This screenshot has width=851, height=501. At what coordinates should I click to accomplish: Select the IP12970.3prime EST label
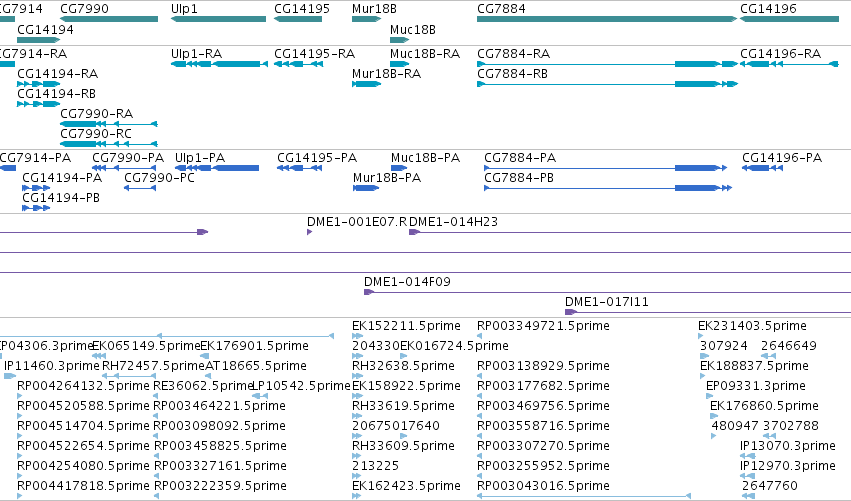click(788, 467)
